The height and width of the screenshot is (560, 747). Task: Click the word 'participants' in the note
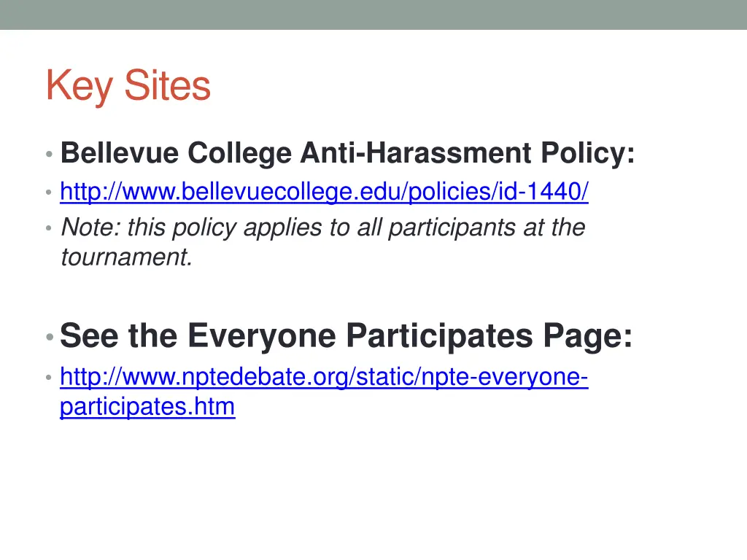click(x=452, y=227)
